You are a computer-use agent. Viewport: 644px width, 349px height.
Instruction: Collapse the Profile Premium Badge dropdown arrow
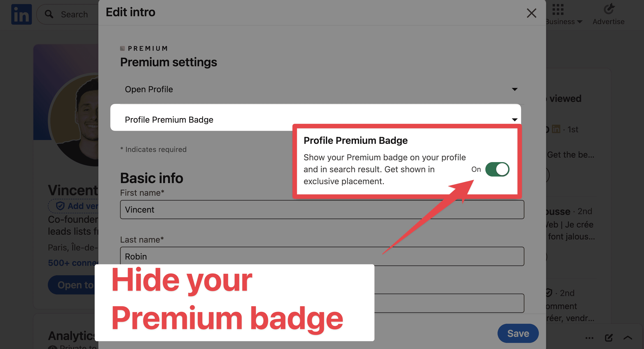coord(514,120)
